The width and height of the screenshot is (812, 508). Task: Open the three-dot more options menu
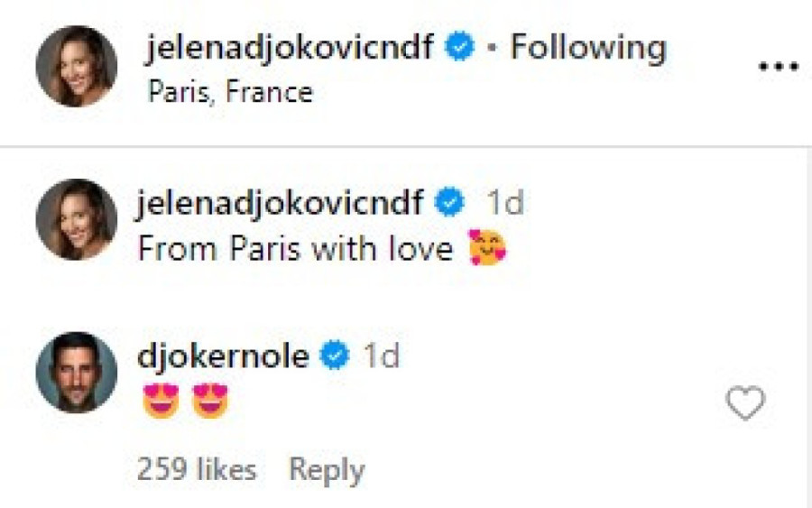click(779, 68)
